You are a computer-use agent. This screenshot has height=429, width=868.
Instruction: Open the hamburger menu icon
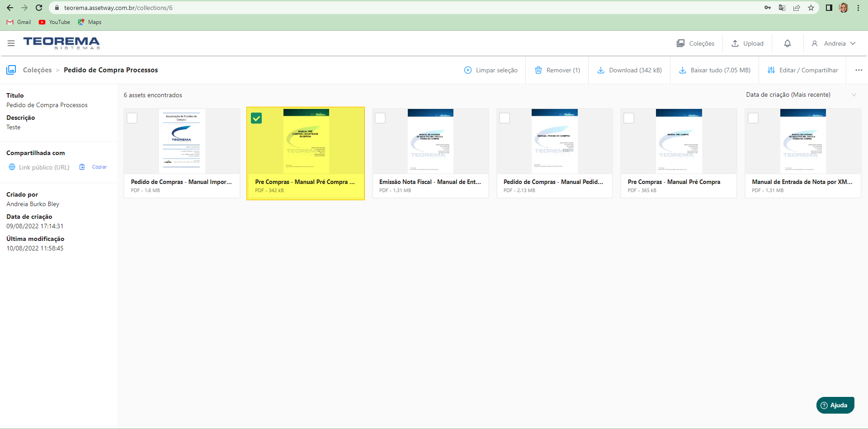click(x=11, y=43)
